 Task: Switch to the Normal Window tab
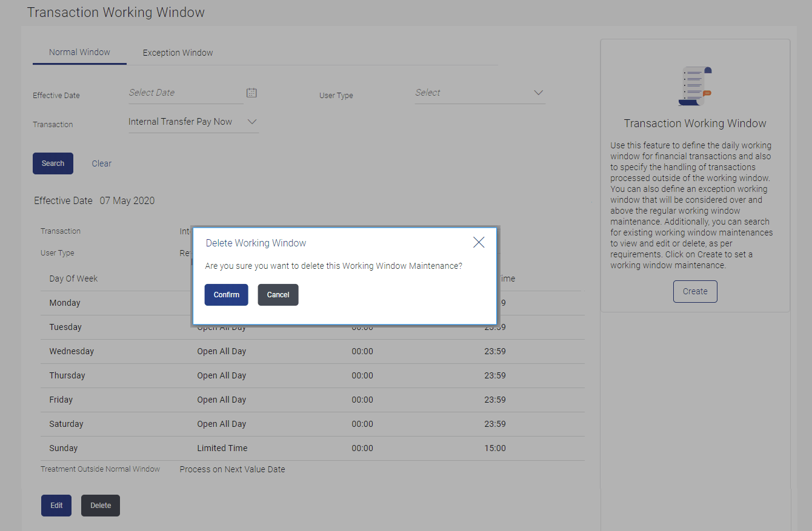click(79, 53)
